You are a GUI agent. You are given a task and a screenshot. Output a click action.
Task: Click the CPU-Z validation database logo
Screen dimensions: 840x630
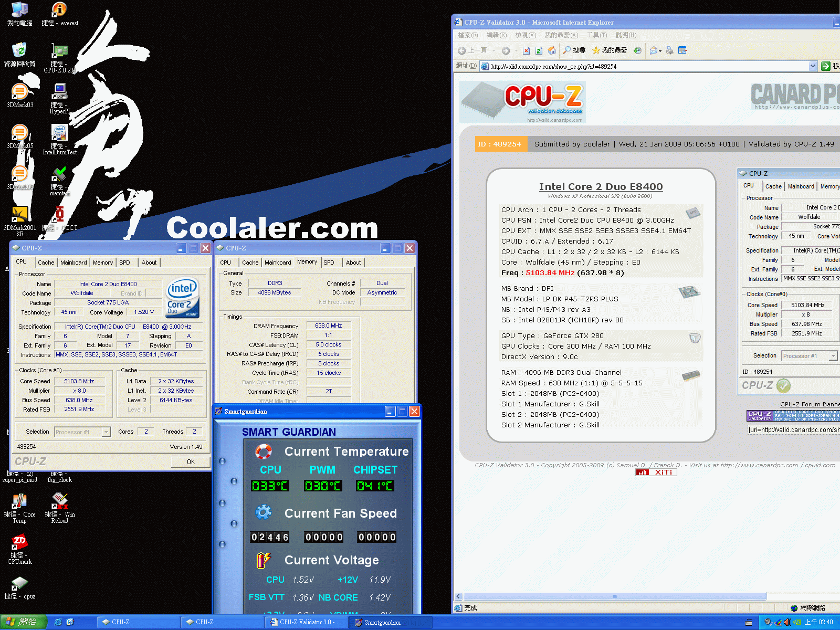click(x=522, y=102)
